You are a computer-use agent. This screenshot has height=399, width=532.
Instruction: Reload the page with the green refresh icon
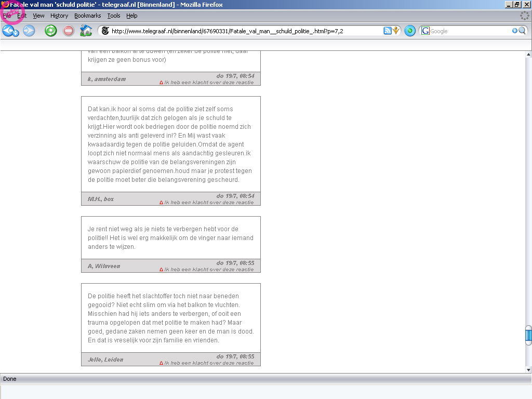(50, 31)
